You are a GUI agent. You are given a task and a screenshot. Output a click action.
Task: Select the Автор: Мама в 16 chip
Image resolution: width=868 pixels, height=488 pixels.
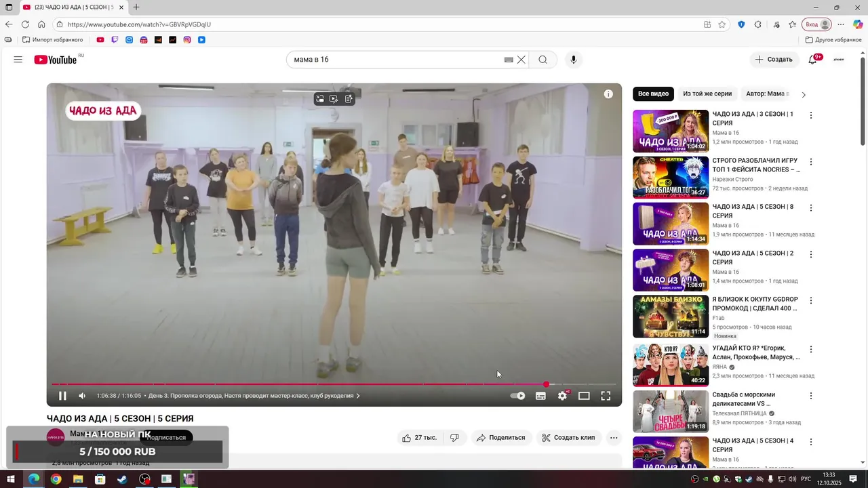[x=767, y=94]
